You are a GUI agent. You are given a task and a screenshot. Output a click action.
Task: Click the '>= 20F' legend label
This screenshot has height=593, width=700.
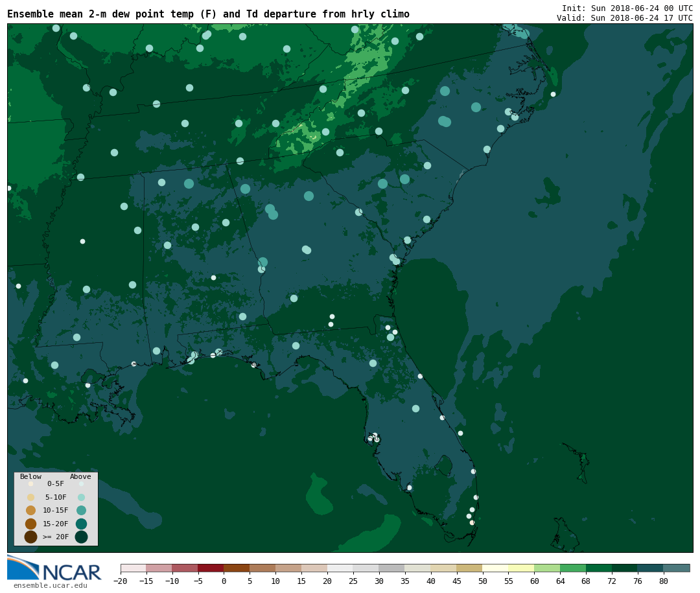point(56,537)
